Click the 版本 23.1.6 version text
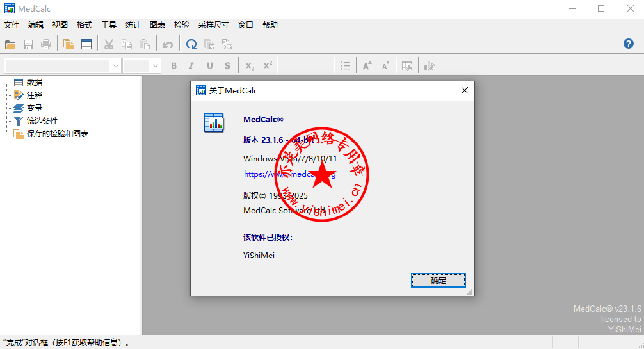The width and height of the screenshot is (644, 349). (x=279, y=140)
